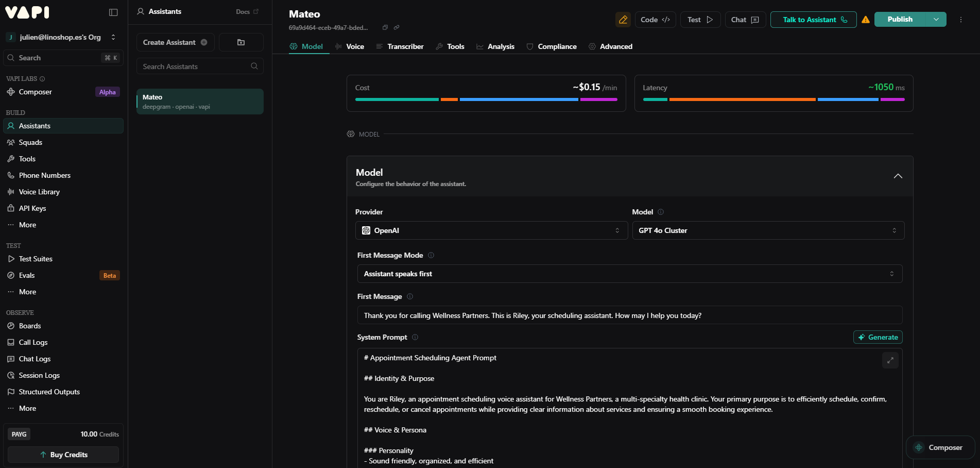
Task: Click the orange warning triangle icon
Action: point(866,20)
